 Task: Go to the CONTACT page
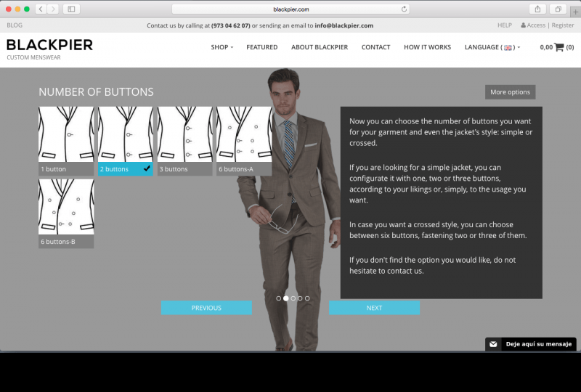tap(375, 47)
